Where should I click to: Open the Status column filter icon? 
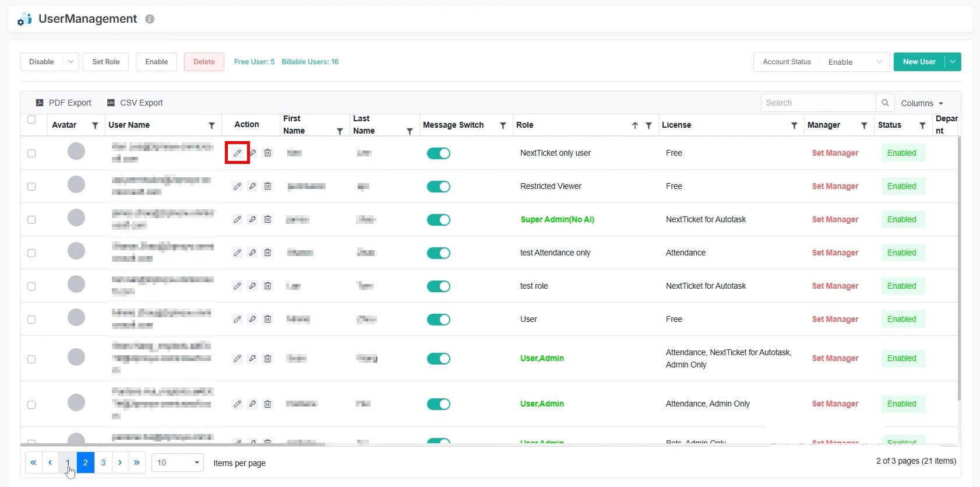click(x=922, y=125)
